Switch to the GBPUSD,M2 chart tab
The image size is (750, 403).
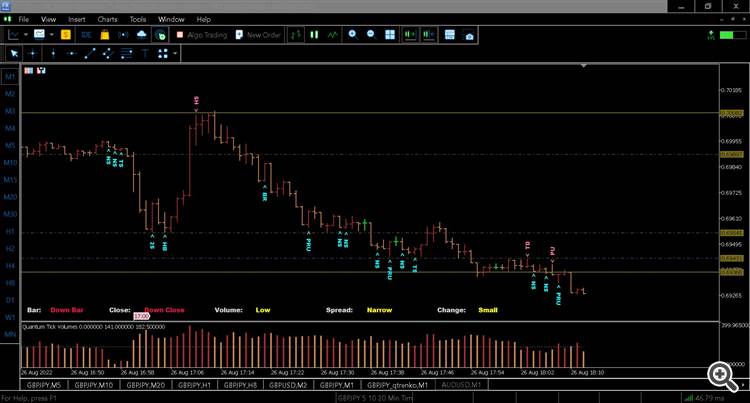[x=288, y=385]
